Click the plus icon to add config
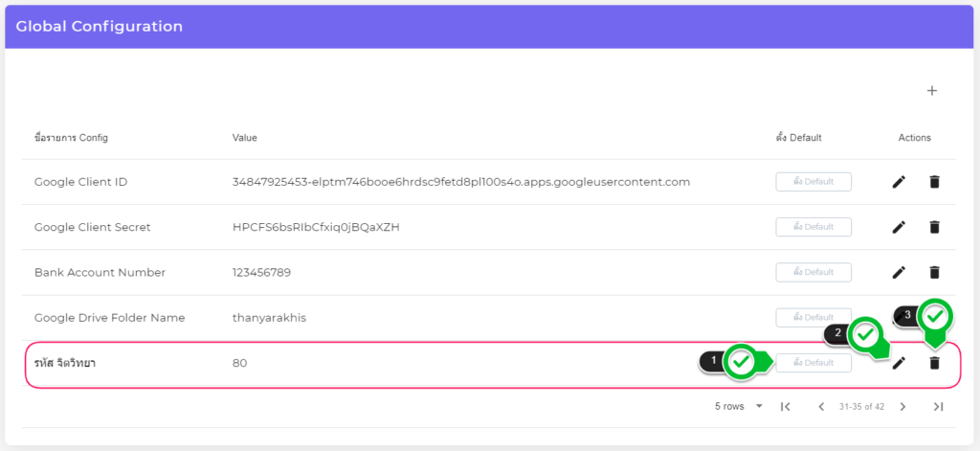 click(932, 91)
